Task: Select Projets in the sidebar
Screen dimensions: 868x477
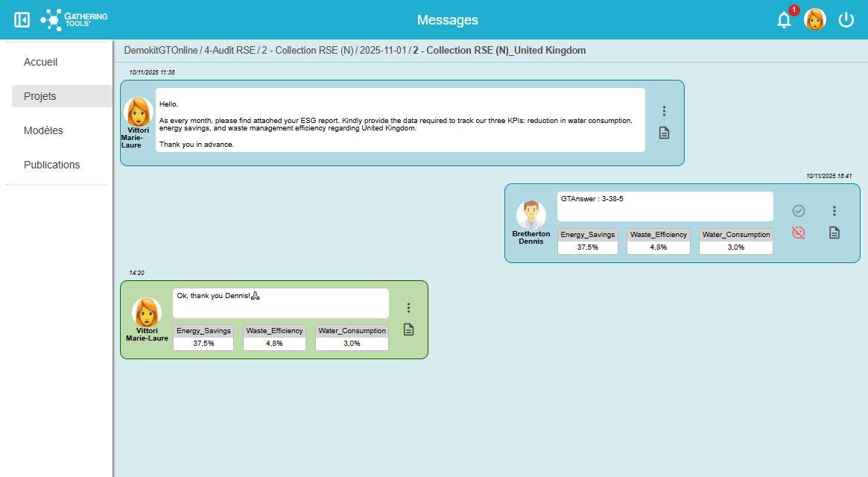Action: (x=61, y=96)
